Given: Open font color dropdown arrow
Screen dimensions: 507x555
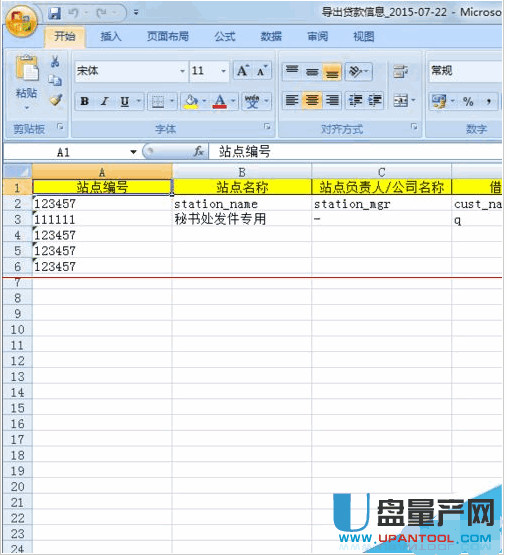Looking at the screenshot, I should click(x=233, y=102).
